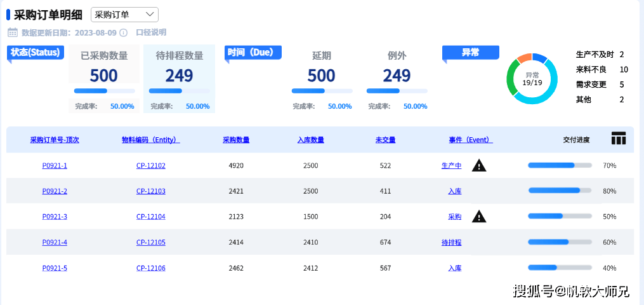
Task: Select the 时间（Due） tab label
Action: click(253, 53)
